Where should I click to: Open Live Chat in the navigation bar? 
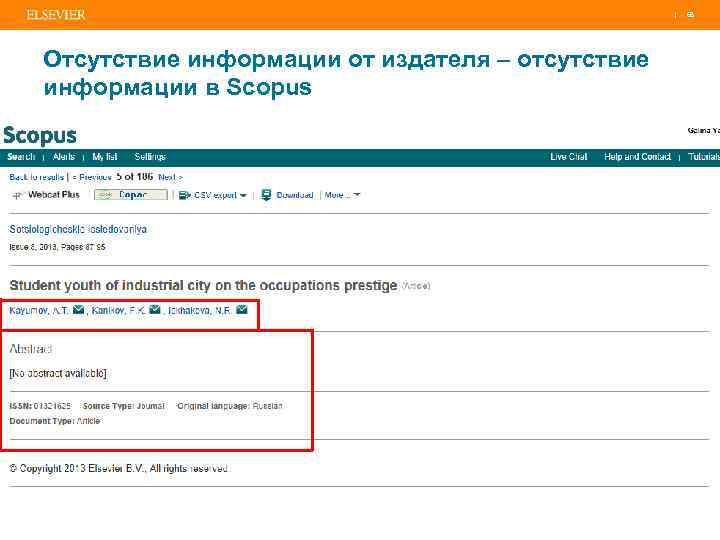(568, 157)
